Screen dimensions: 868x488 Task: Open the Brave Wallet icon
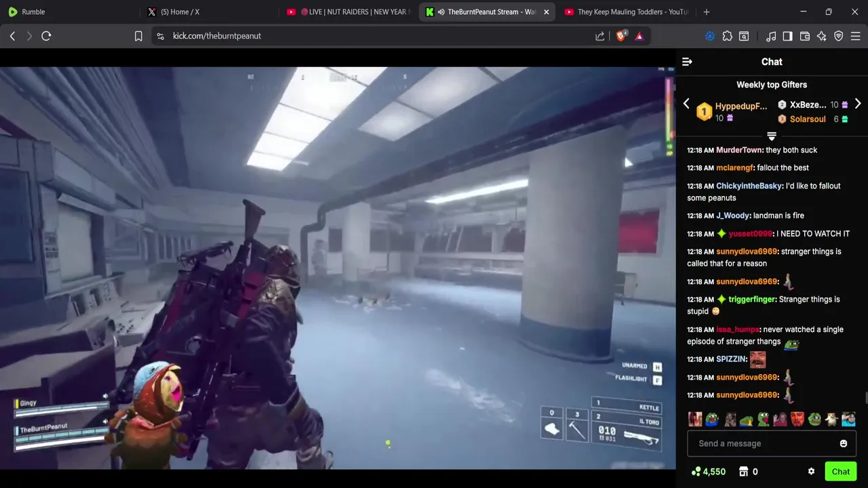[x=805, y=36]
